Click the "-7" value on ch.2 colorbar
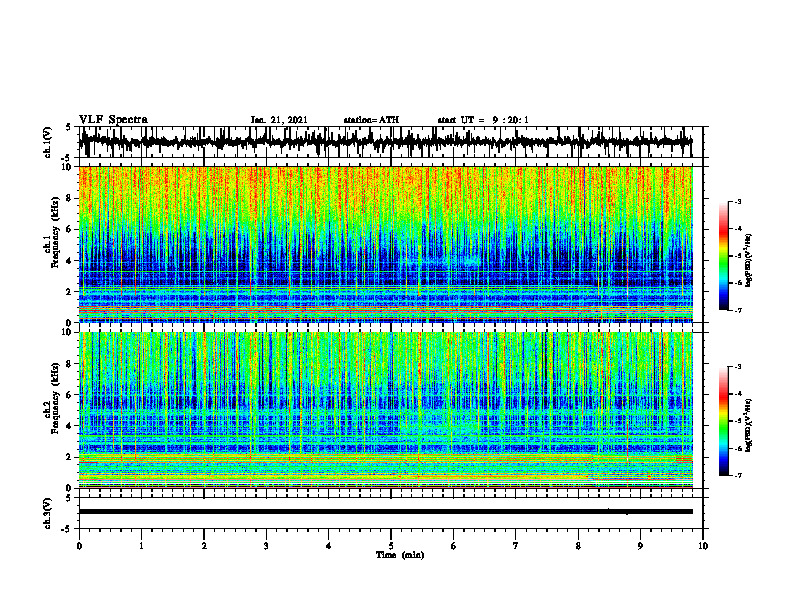The image size is (792, 612). [738, 475]
